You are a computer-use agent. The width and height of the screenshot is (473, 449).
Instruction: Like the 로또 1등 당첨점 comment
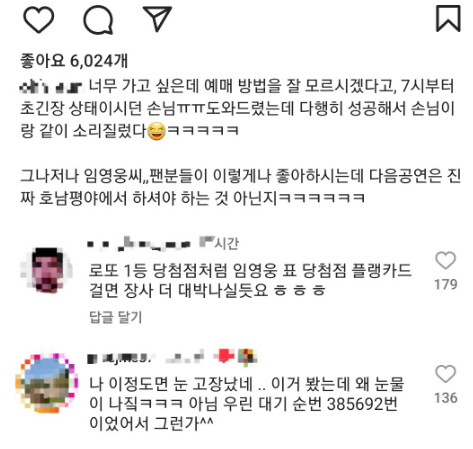click(445, 260)
